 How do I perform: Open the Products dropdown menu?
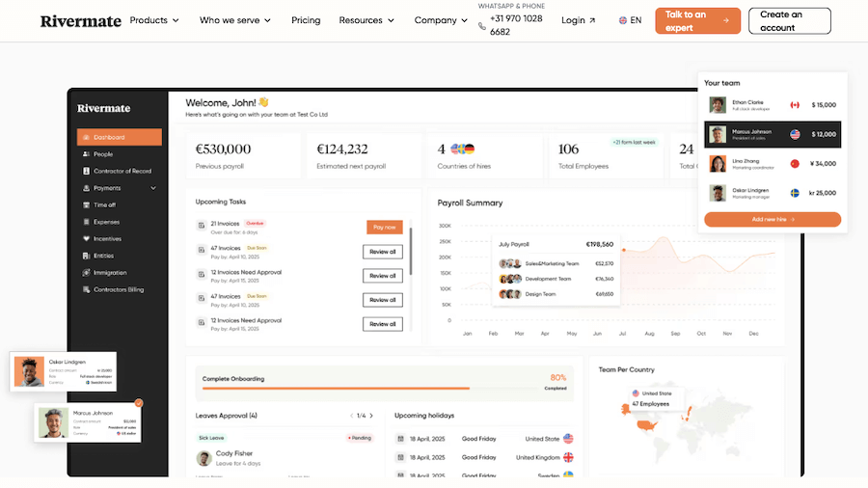pyautogui.click(x=154, y=20)
